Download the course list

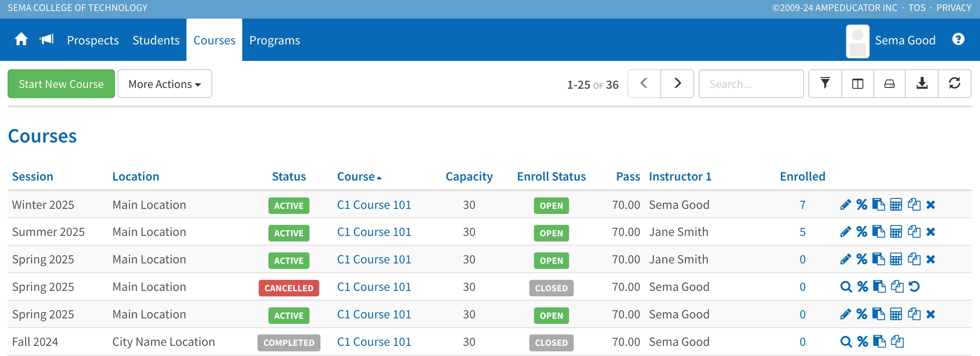[922, 84]
